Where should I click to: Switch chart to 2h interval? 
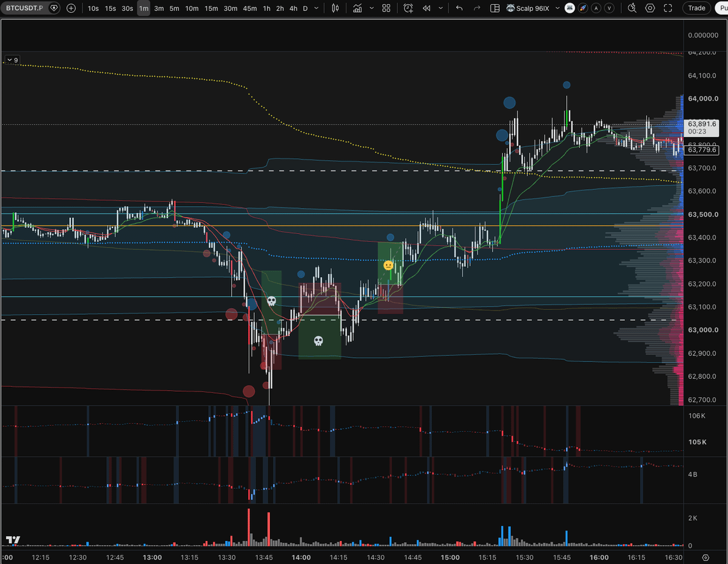280,8
